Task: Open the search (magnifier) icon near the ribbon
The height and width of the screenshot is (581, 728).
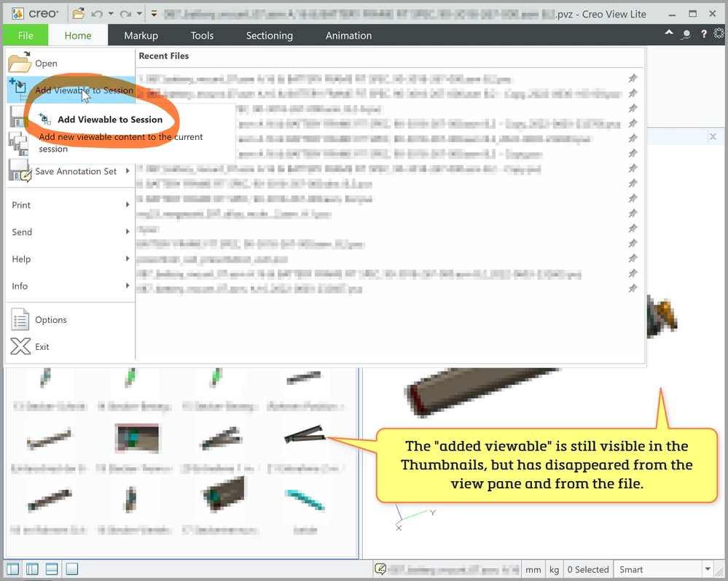Action: point(686,34)
